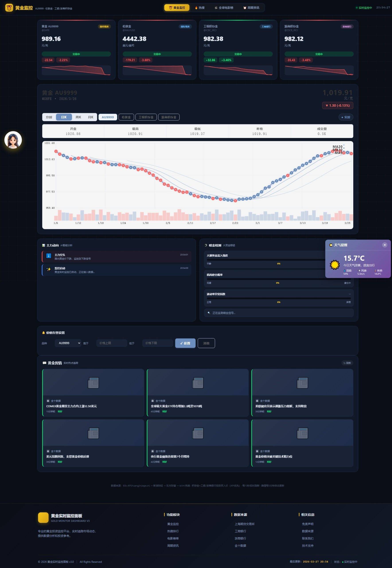The width and height of the screenshot is (392, 568).
Task: Open the AU9999 品种 dropdown
Action: 68,343
